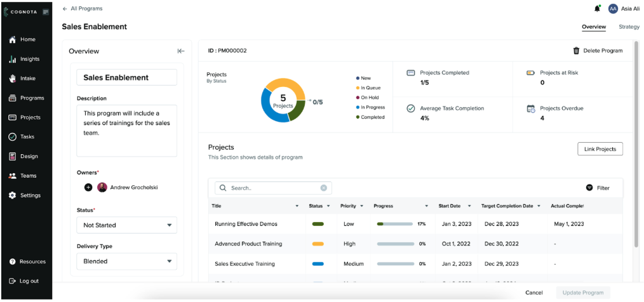
Task: Click the add owner plus icon
Action: coord(88,187)
